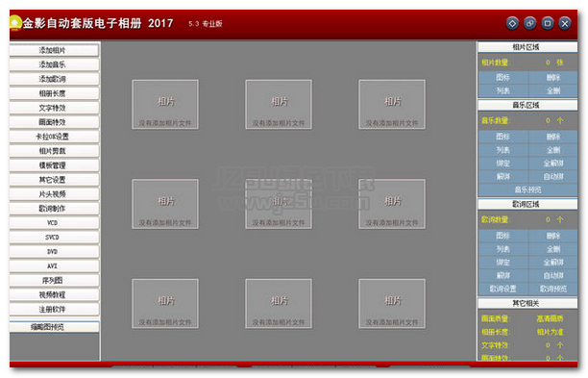Viewport: 588px width, 378px height.
Task: Open the 相册长度 setting
Action: click(x=54, y=93)
